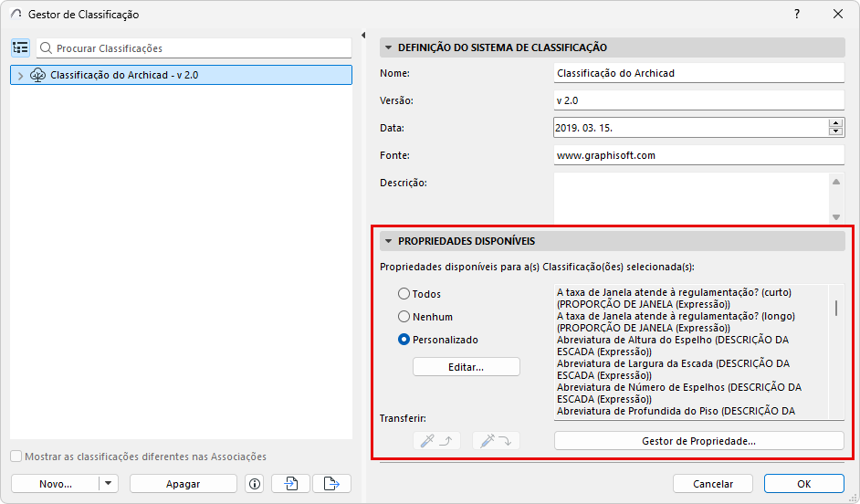Click the export classification icon button
860x504 pixels.
(x=331, y=484)
